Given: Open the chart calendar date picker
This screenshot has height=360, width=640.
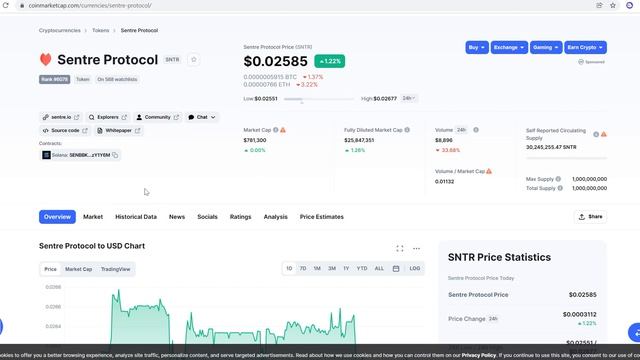Looking at the screenshot, I should [x=396, y=269].
